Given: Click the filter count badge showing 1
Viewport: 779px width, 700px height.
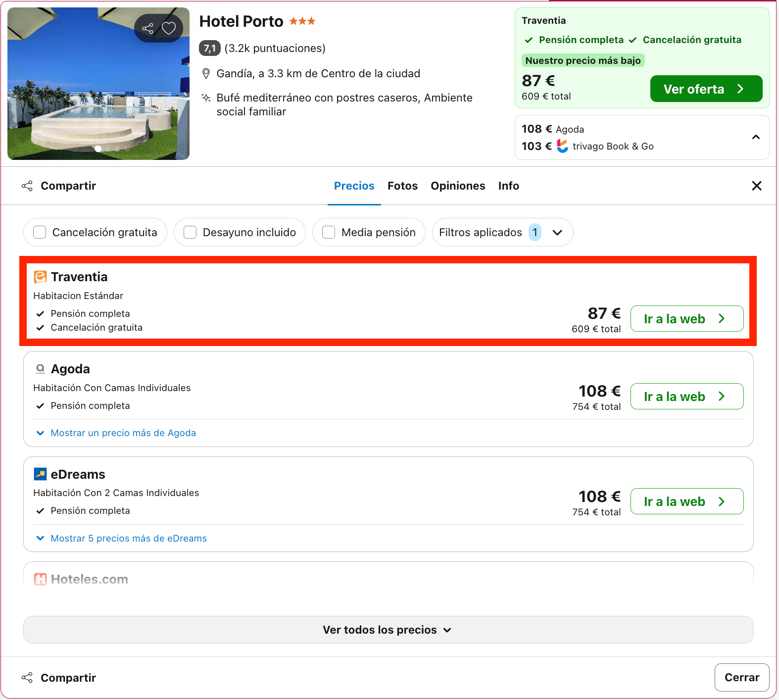Looking at the screenshot, I should (x=535, y=232).
